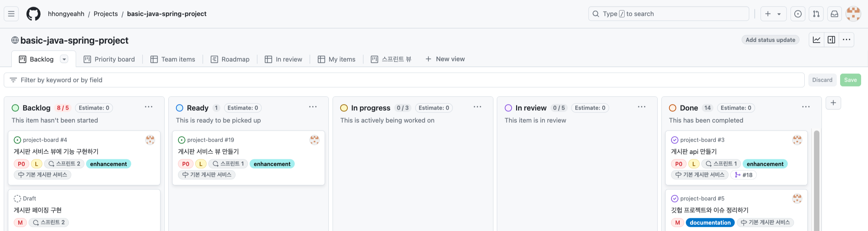Viewport: 868px width, 231px height.
Task: Open the issues icon in header
Action: 798,14
